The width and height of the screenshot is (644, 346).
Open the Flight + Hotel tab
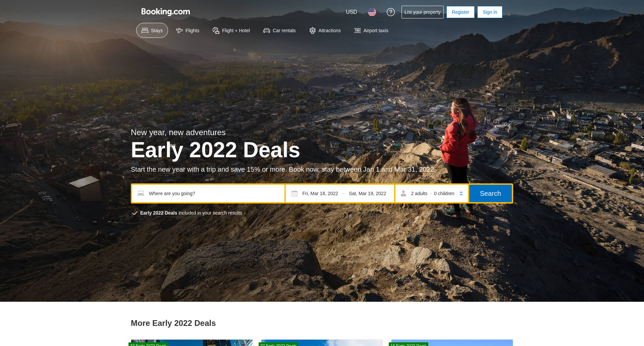click(x=231, y=31)
